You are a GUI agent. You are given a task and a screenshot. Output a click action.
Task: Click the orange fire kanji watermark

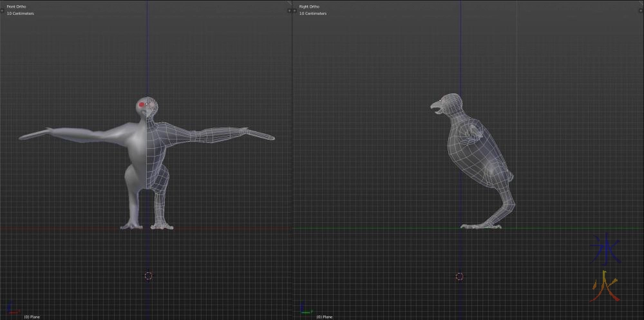pyautogui.click(x=605, y=286)
